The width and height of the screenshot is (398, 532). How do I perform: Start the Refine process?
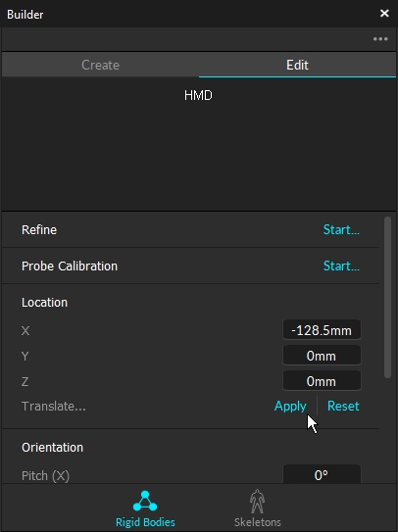(341, 229)
